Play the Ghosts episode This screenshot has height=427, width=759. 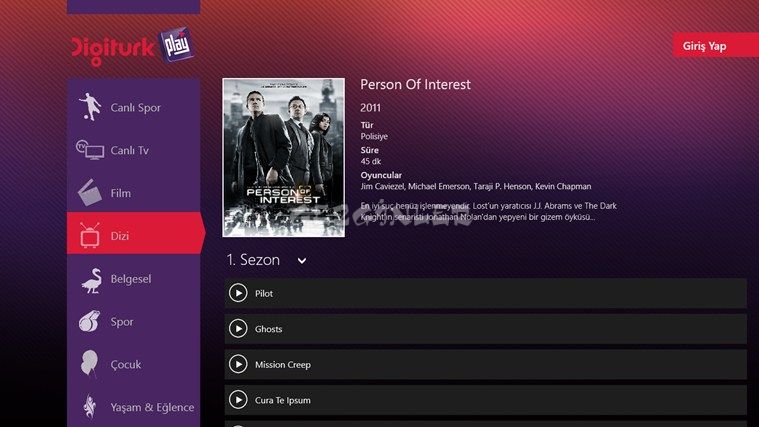click(238, 329)
